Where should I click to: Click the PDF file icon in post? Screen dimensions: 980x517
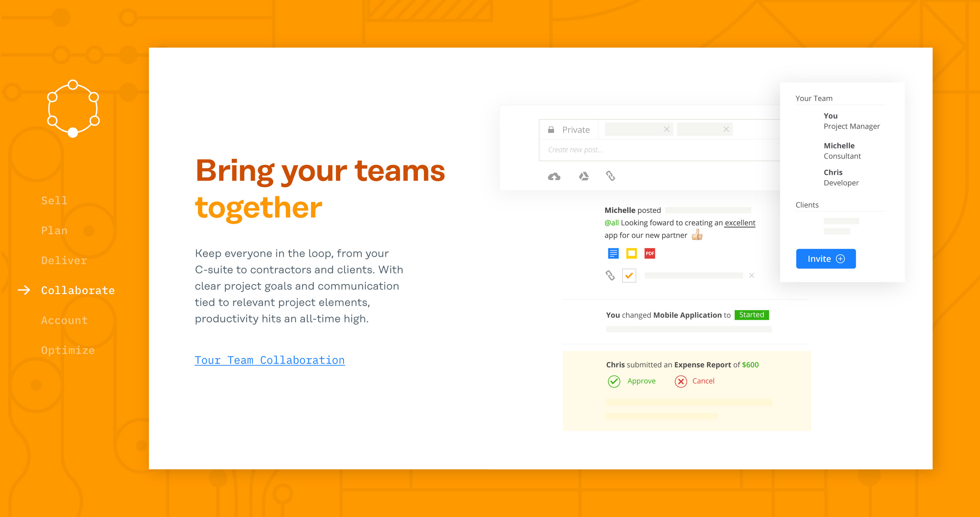(x=650, y=253)
